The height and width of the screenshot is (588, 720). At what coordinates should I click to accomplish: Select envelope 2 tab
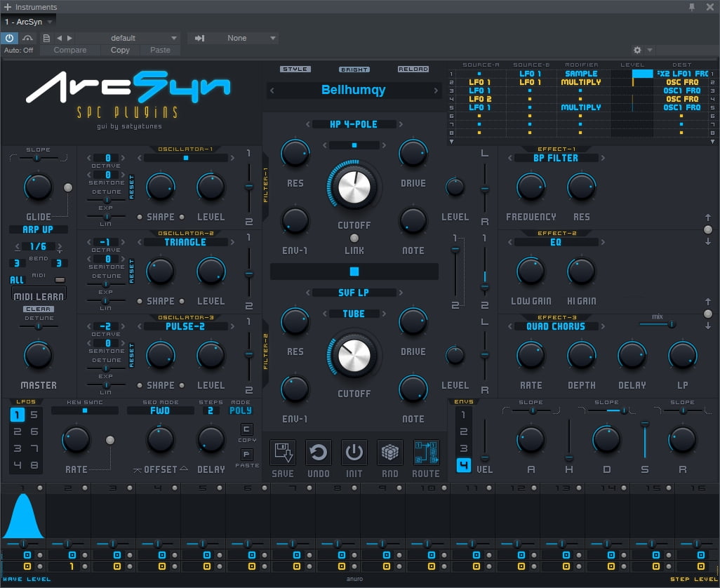click(464, 432)
